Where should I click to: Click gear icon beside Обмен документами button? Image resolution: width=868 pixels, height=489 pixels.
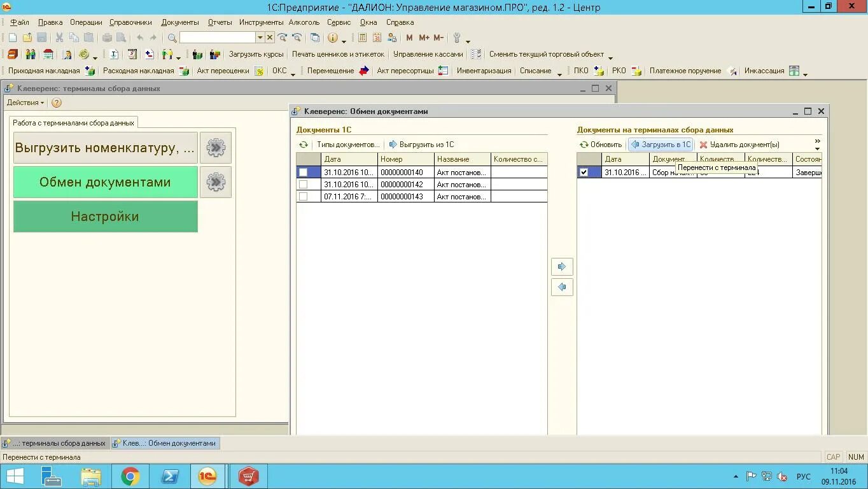coord(216,182)
